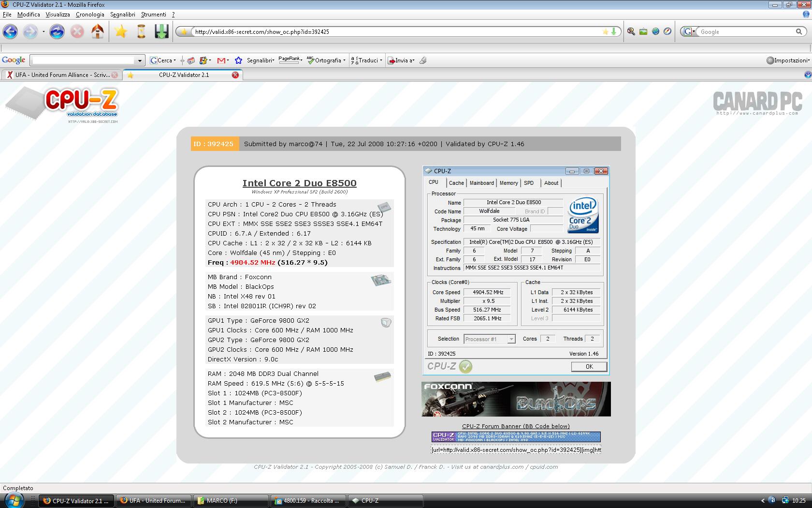
Task: Open the Strumenti menu
Action: pos(154,15)
